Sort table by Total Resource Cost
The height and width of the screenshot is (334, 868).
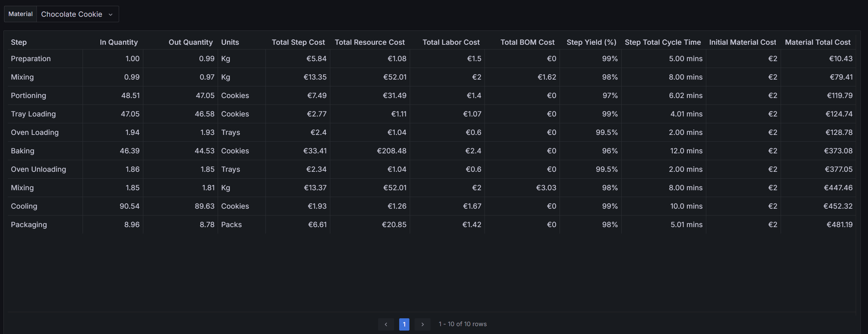[370, 42]
